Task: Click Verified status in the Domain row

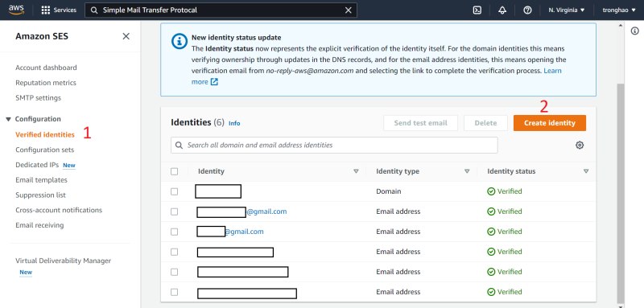Action: coord(505,191)
